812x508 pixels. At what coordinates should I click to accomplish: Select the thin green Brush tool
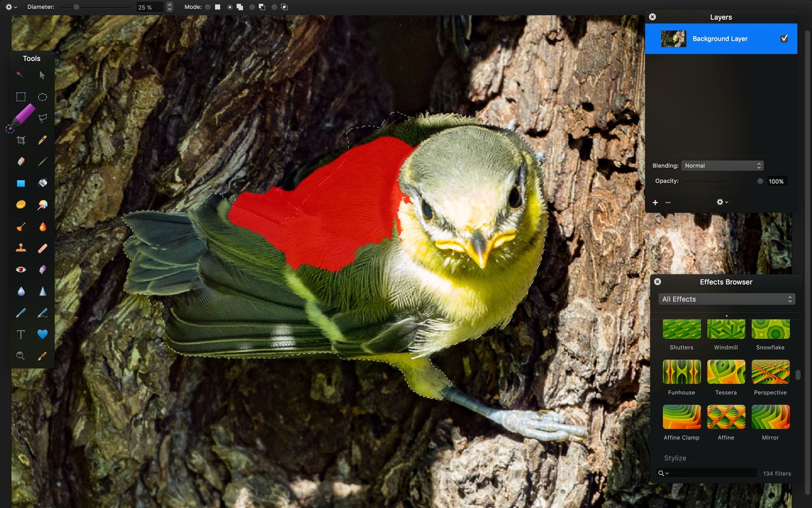pyautogui.click(x=42, y=161)
